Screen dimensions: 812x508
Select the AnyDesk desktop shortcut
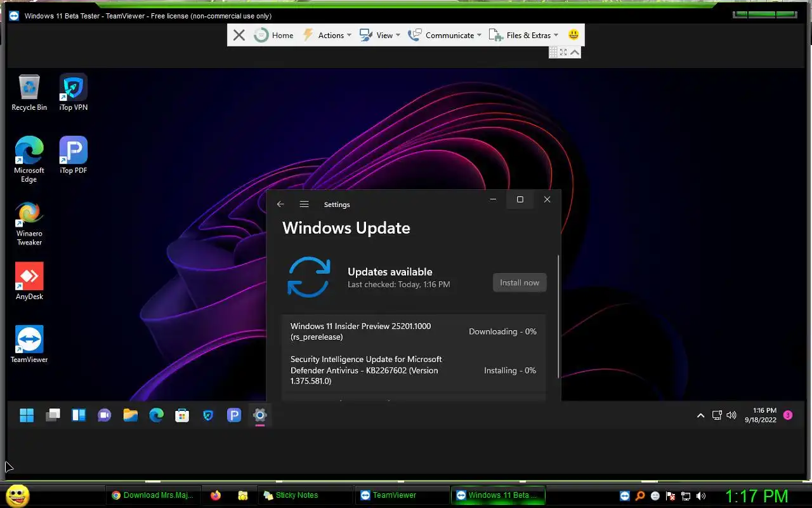click(x=29, y=281)
